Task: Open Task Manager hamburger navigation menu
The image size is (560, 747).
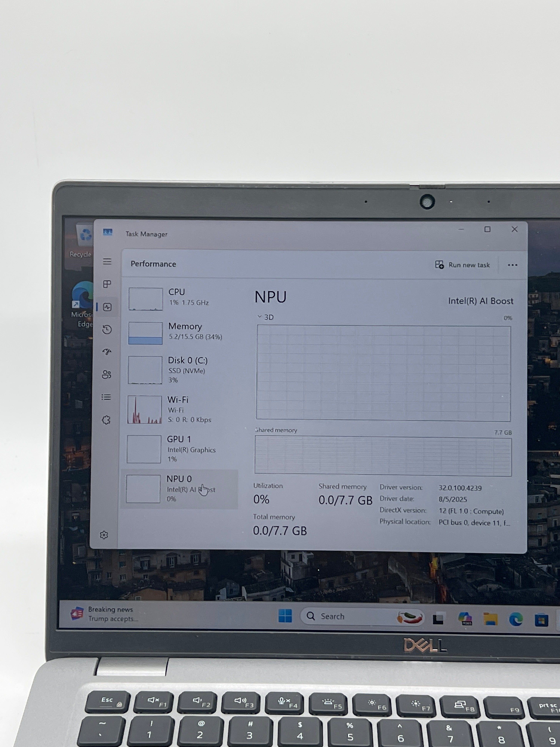Action: click(107, 261)
